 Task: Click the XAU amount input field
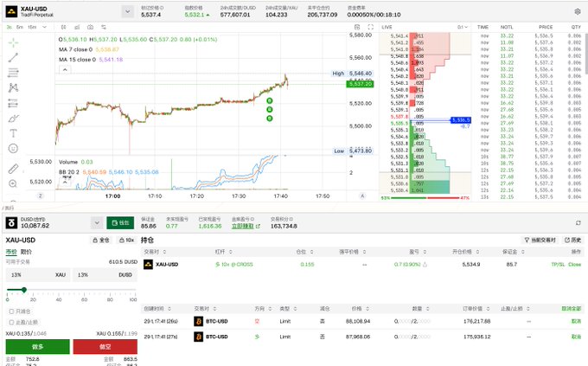(37, 275)
